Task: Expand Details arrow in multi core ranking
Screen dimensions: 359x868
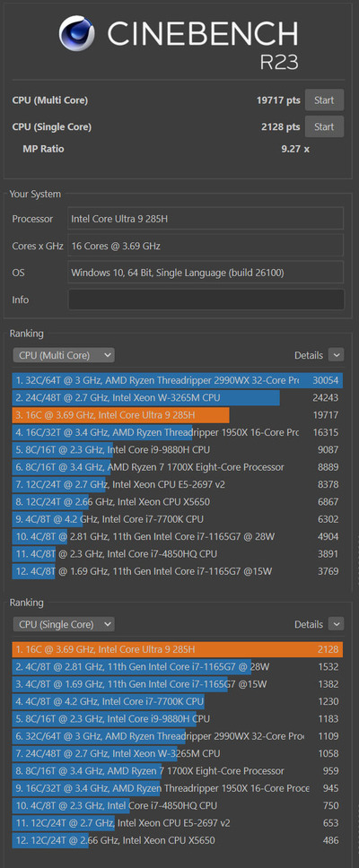Action: tap(336, 355)
